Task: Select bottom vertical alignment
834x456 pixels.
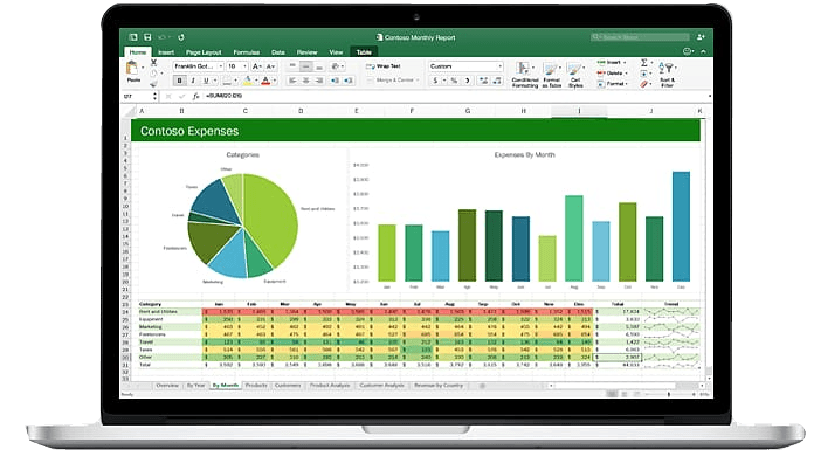Action: pyautogui.click(x=319, y=67)
